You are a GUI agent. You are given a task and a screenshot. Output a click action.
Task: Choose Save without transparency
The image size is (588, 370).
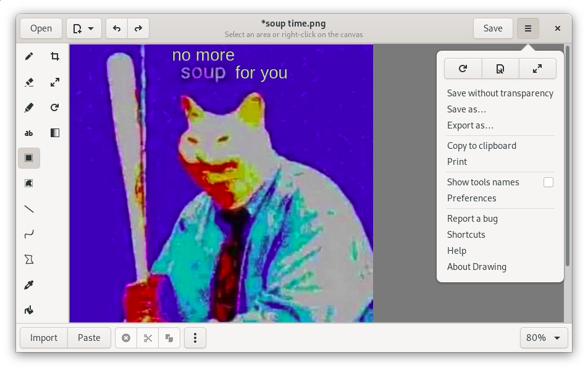click(500, 93)
